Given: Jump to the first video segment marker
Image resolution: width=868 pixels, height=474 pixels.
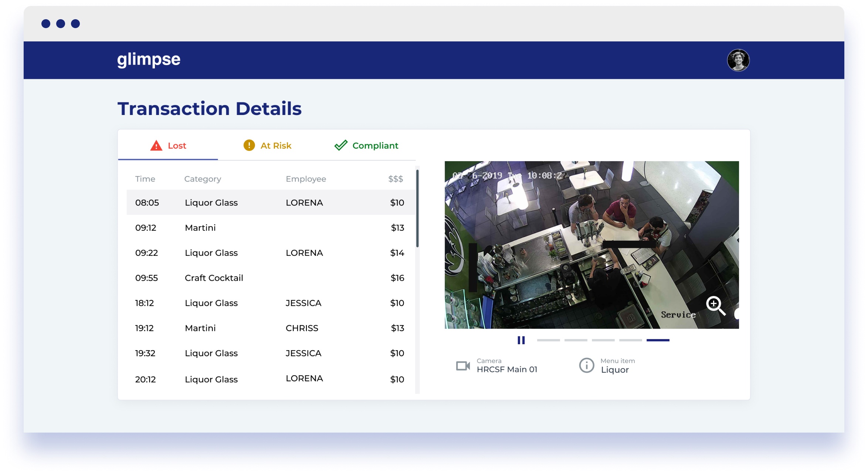Looking at the screenshot, I should pyautogui.click(x=548, y=340).
